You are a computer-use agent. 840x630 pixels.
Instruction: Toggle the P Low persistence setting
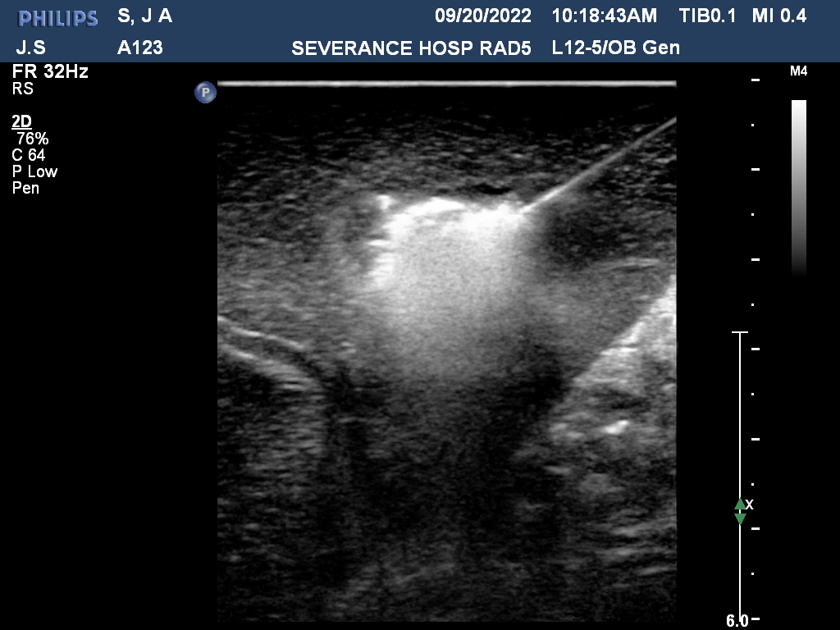(x=35, y=171)
